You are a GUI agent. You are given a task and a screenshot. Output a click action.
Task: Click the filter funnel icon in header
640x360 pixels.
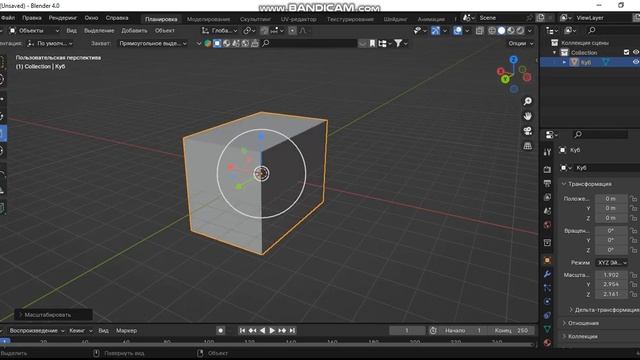398,43
